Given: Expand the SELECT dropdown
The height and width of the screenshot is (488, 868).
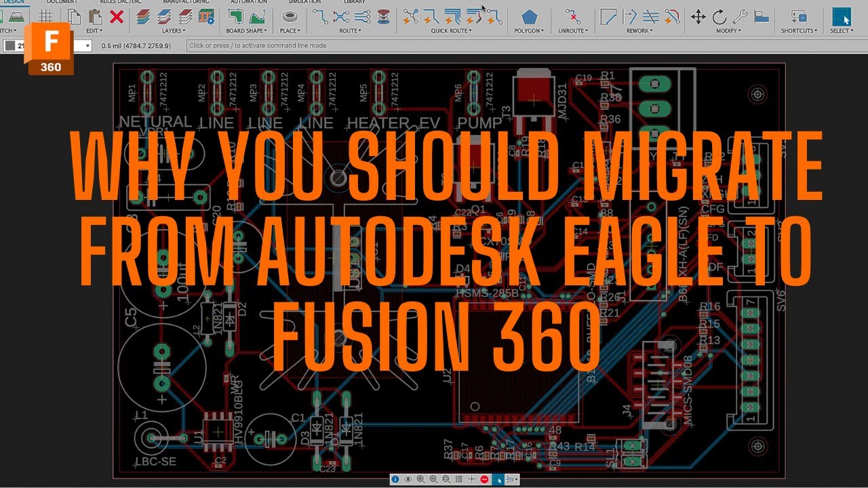Looking at the screenshot, I should 842,30.
